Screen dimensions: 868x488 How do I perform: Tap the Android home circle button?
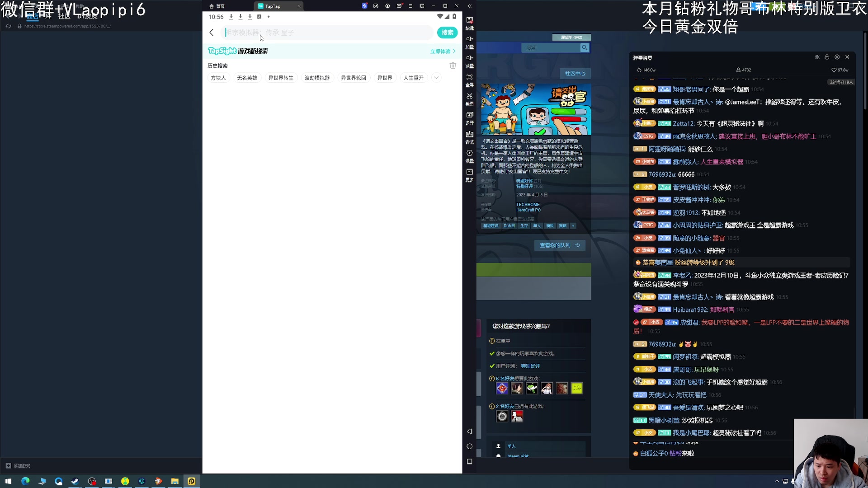pyautogui.click(x=469, y=446)
